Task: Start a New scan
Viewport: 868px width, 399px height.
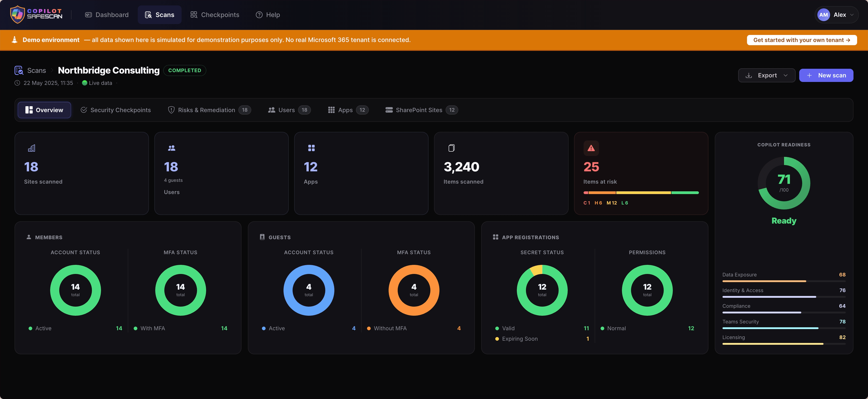Action: click(826, 75)
